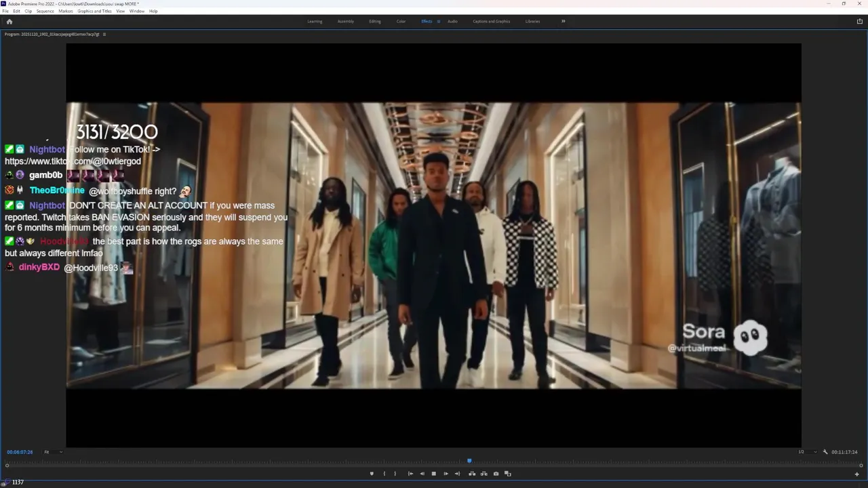Click the Premiere Pro app icon in title bar
The height and width of the screenshot is (488, 868).
[4, 3]
